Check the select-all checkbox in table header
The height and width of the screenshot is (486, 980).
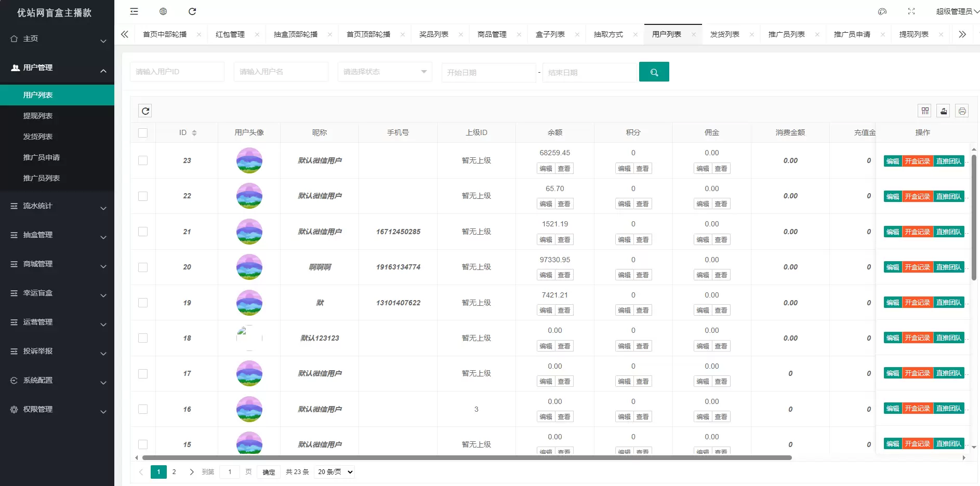[143, 133]
